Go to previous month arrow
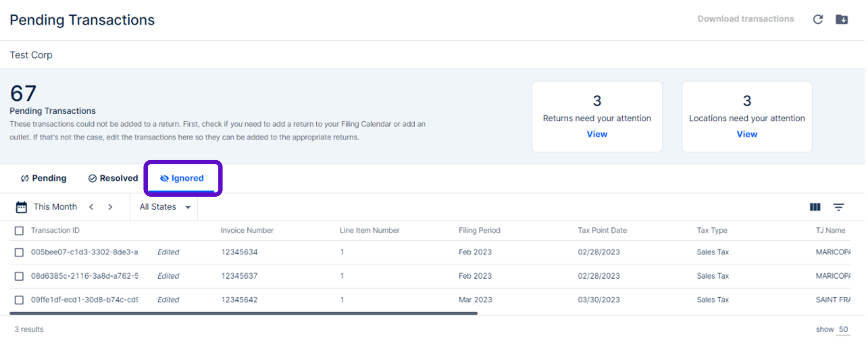The image size is (868, 355). tap(91, 207)
